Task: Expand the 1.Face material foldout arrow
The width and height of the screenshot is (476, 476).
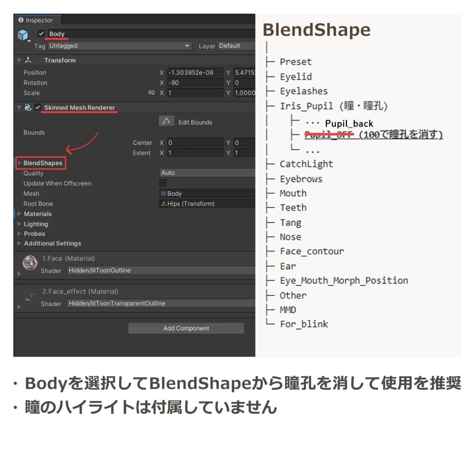Action: click(x=20, y=273)
